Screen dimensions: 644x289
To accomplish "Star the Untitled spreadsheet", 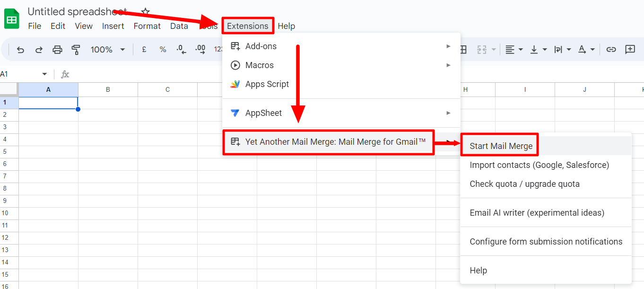I will coord(146,11).
